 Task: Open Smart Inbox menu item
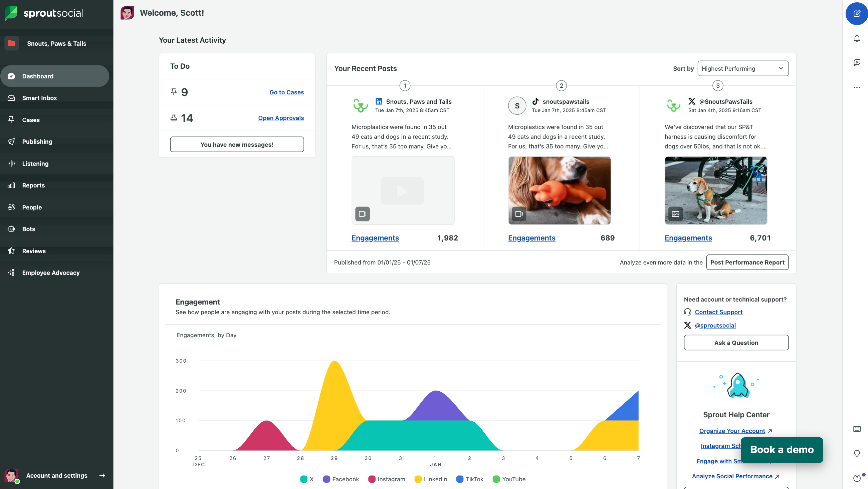pyautogui.click(x=55, y=98)
